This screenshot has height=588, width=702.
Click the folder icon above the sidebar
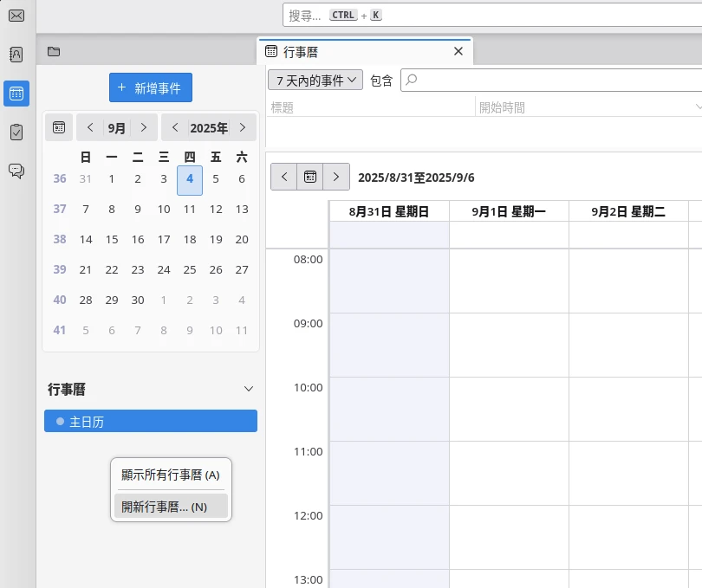point(54,51)
